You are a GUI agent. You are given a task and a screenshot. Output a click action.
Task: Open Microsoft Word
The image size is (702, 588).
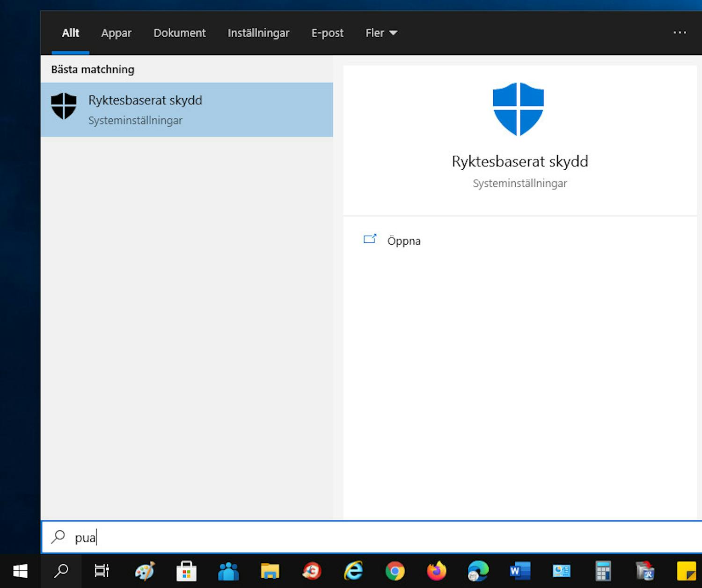click(x=520, y=571)
